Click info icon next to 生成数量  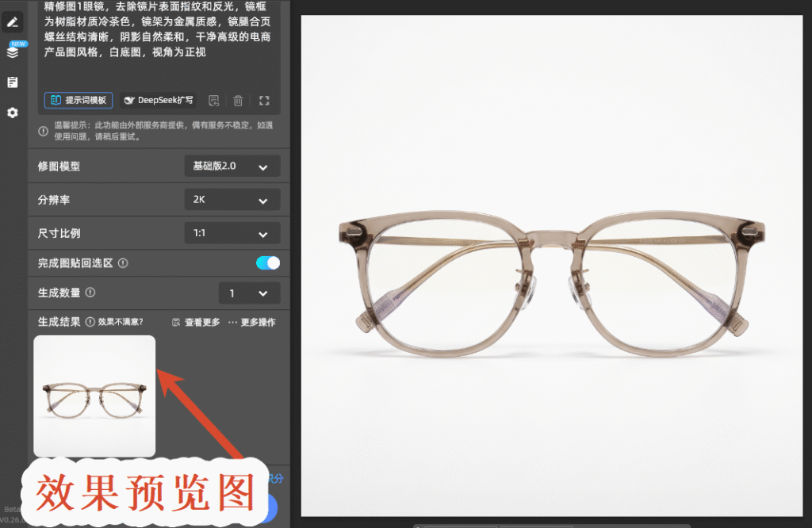[90, 293]
